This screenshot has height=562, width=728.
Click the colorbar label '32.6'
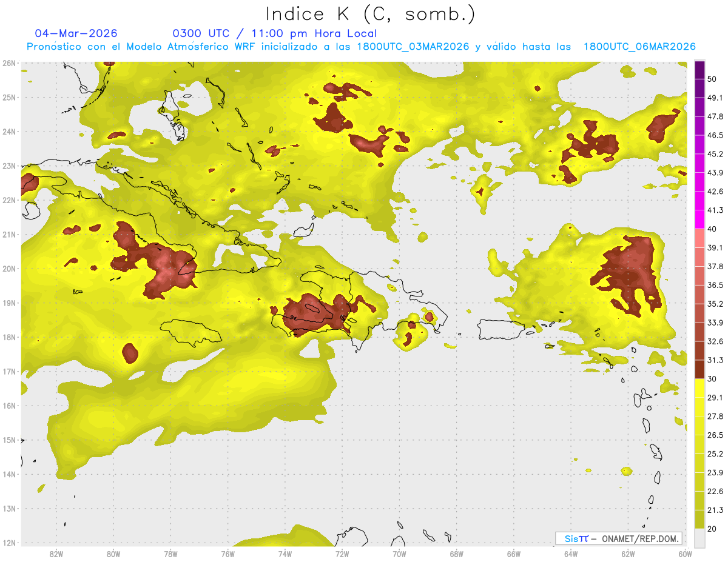point(715,341)
